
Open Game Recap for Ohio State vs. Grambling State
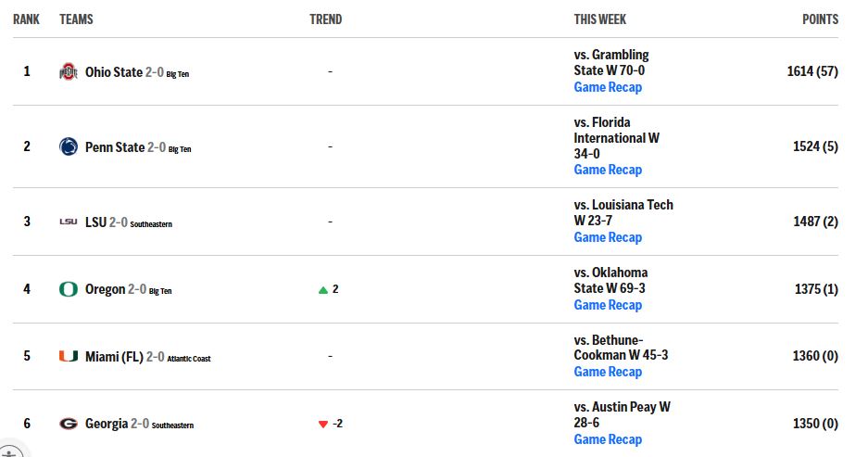(x=608, y=87)
